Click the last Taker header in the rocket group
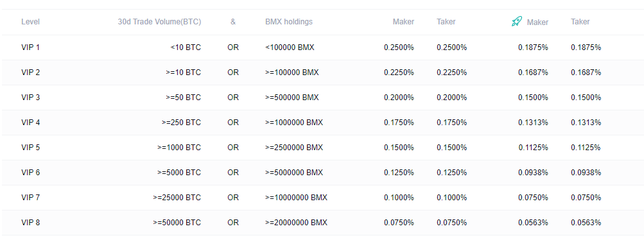Viewport: 644px width, 240px height. [x=580, y=22]
